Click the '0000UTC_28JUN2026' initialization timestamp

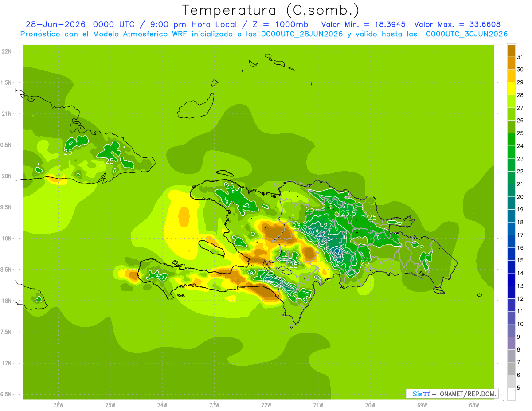[302, 34]
